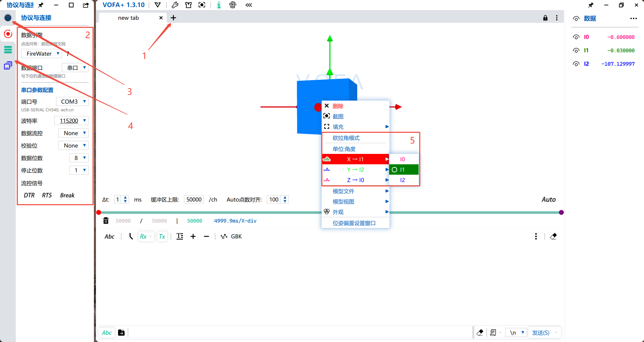Toggle visibility of all data channels
The height and width of the screenshot is (342, 644).
pos(576,18)
